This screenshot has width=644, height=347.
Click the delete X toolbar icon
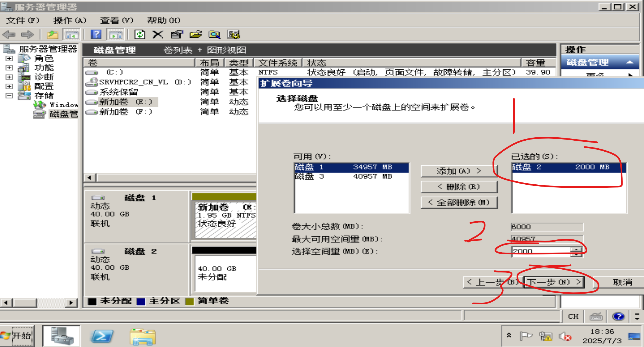tap(158, 35)
